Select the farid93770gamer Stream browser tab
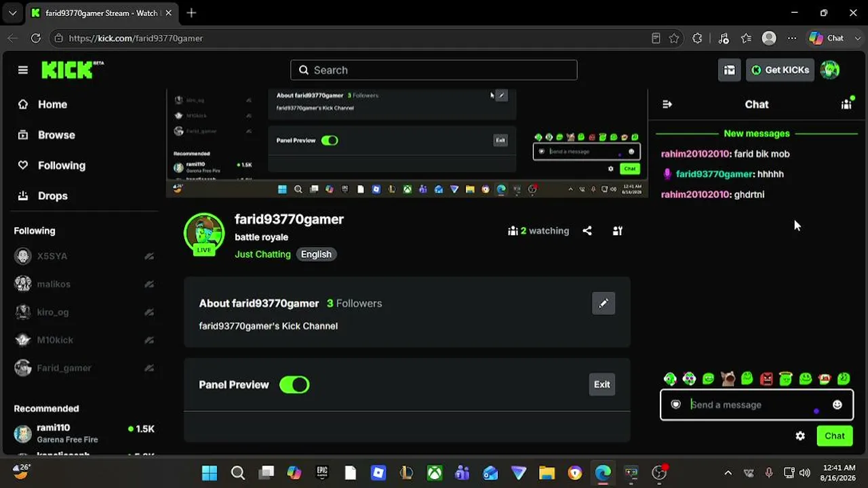The image size is (868, 488). (x=100, y=13)
